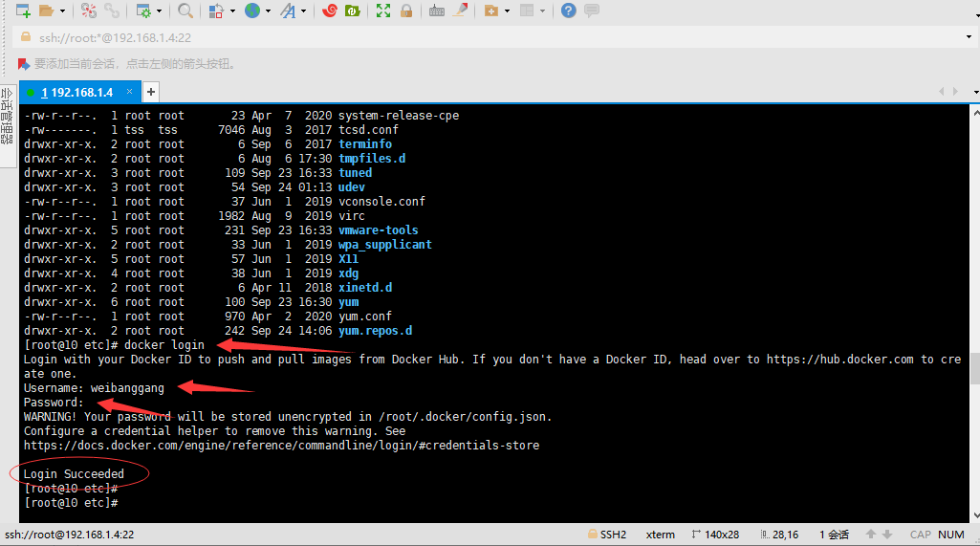This screenshot has height=546, width=980.
Task: Click the layout panes icon
Action: pyautogui.click(x=527, y=11)
